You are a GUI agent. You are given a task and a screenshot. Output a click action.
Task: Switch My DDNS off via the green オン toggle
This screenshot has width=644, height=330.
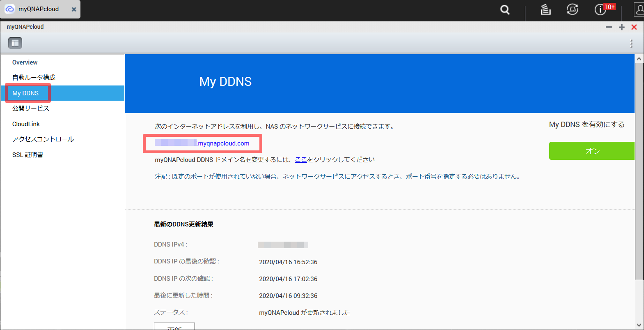point(592,151)
